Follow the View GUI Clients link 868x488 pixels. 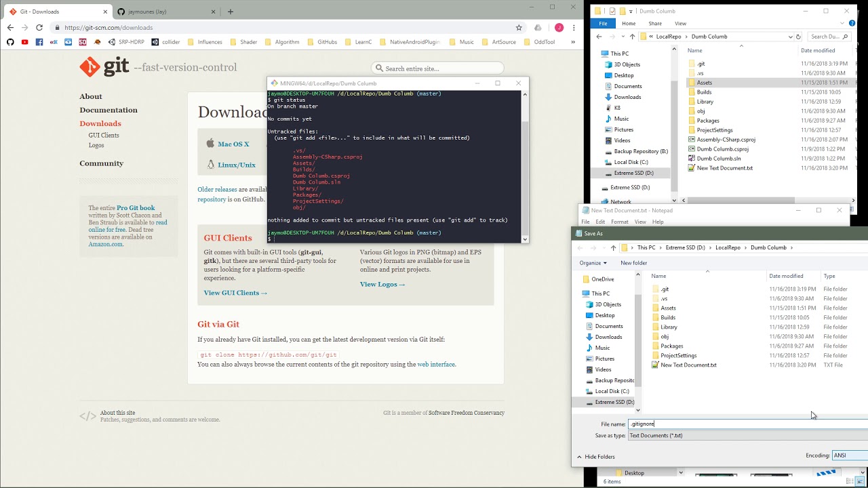tap(235, 293)
